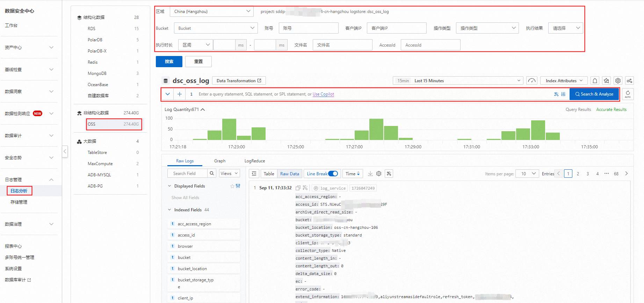Viewport: 644px width, 303px height.
Task: Open the Bucket dropdown
Action: pyautogui.click(x=216, y=28)
